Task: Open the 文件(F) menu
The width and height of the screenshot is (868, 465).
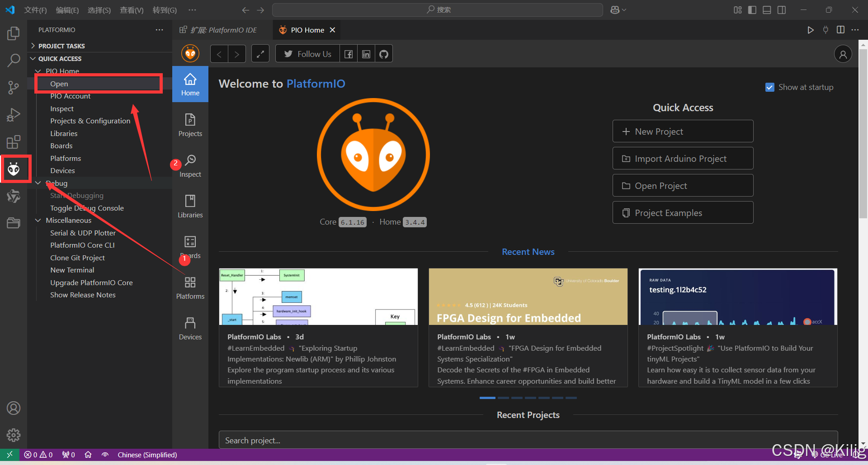Action: click(35, 10)
